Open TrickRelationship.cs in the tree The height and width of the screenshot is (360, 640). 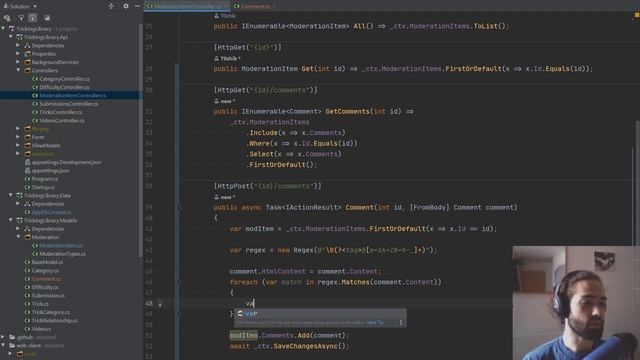point(54,320)
